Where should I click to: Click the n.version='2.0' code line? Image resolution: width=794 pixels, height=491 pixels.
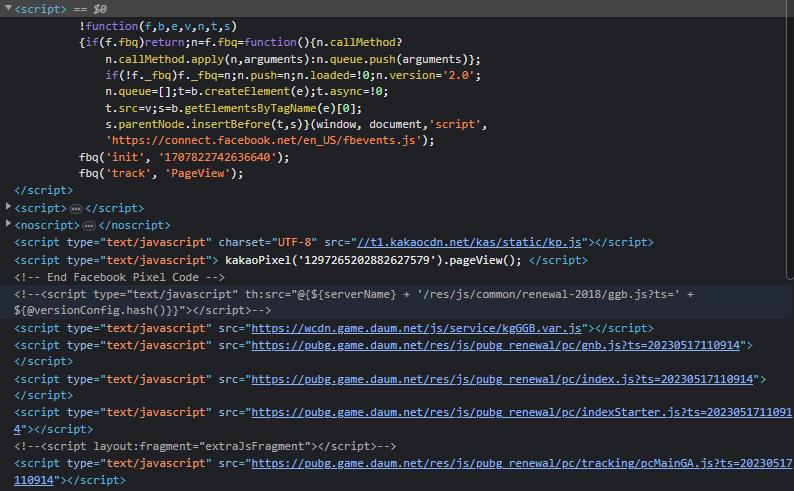point(293,75)
